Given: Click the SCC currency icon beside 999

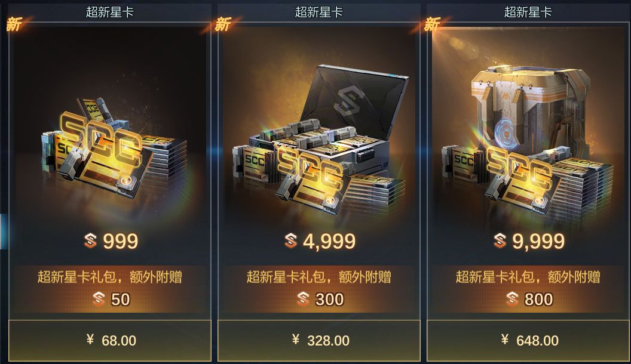Looking at the screenshot, I should click(x=91, y=241).
